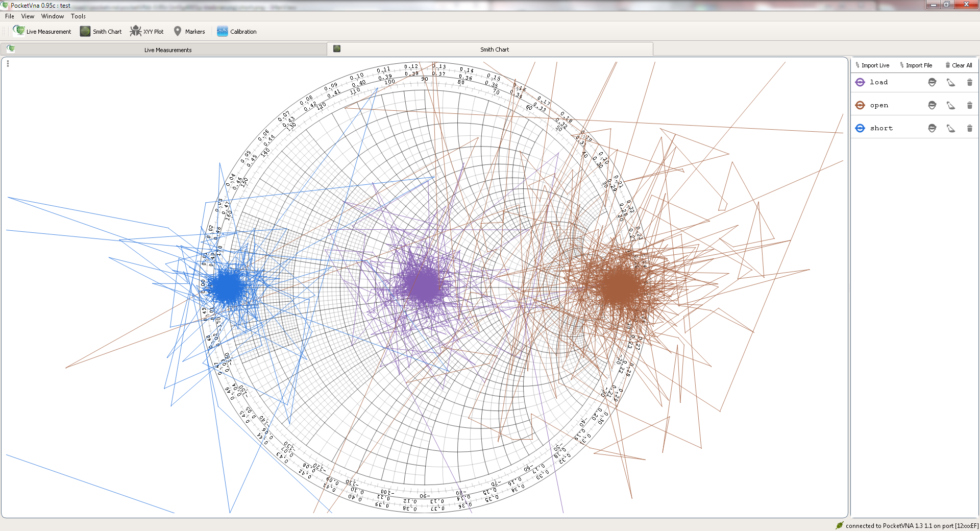Delete the short trace with trash icon
The width and height of the screenshot is (980, 531).
[970, 128]
